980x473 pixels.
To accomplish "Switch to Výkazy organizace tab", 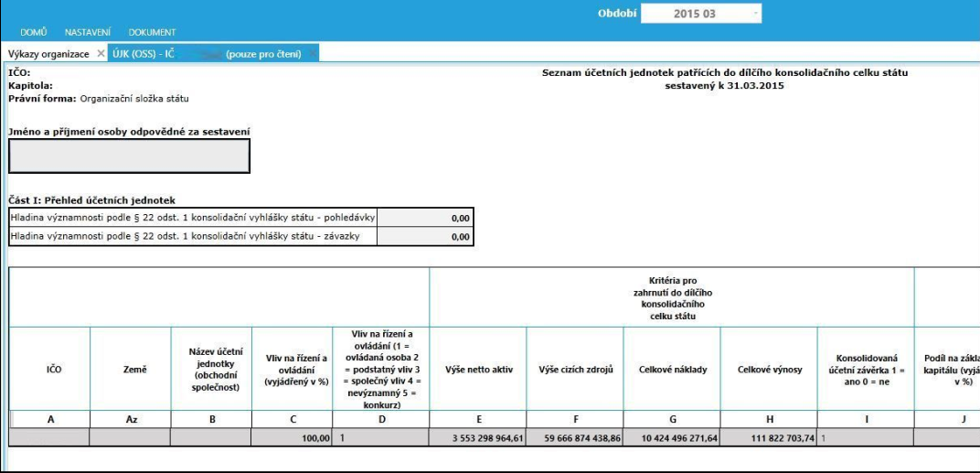I will pyautogui.click(x=48, y=54).
